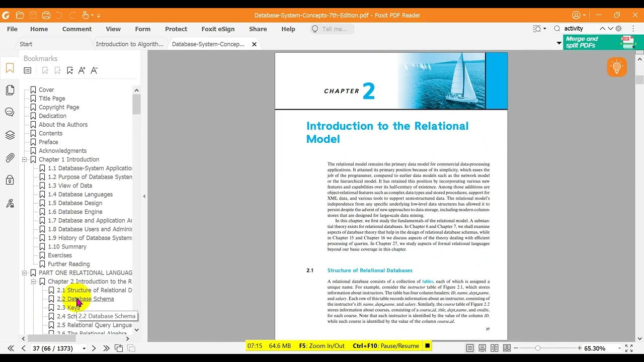Open the Comments panel icon

coord(10,112)
